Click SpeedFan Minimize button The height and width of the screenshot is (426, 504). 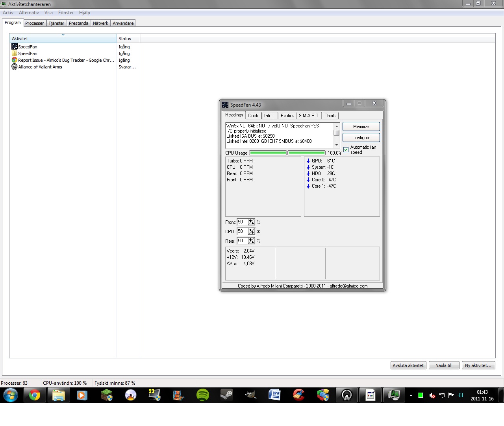[x=361, y=127]
